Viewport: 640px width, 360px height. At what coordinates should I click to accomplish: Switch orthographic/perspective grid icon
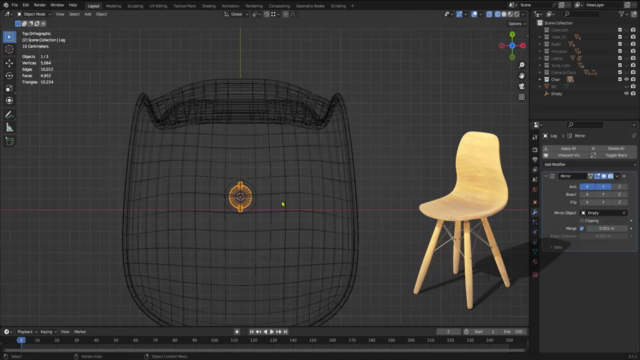click(x=522, y=97)
